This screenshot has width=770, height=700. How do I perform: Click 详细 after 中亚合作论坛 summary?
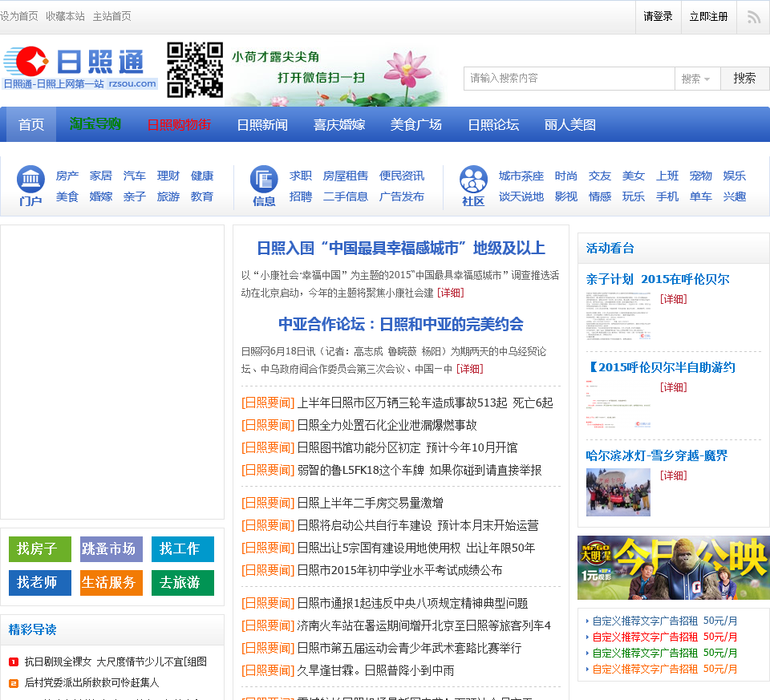pyautogui.click(x=470, y=369)
